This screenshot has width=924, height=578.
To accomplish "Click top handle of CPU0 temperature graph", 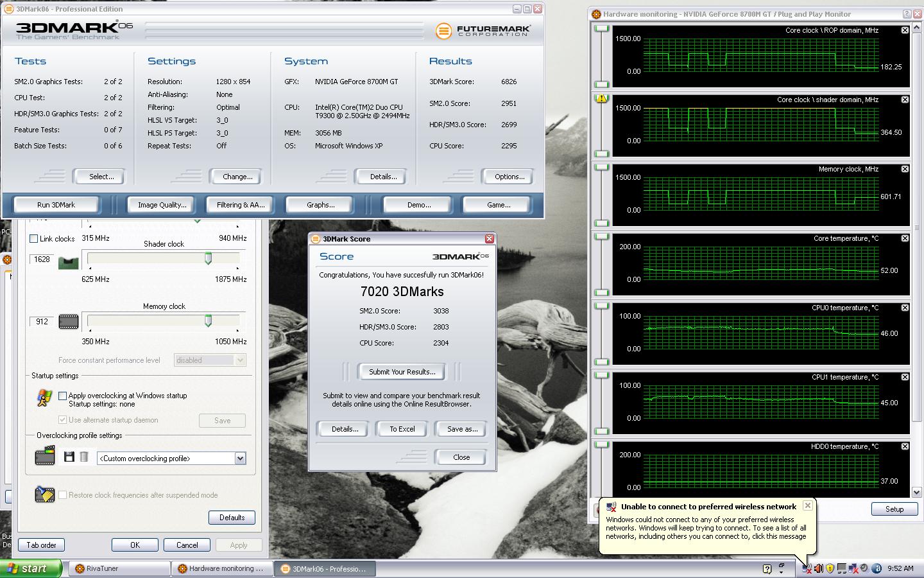I will [601, 306].
